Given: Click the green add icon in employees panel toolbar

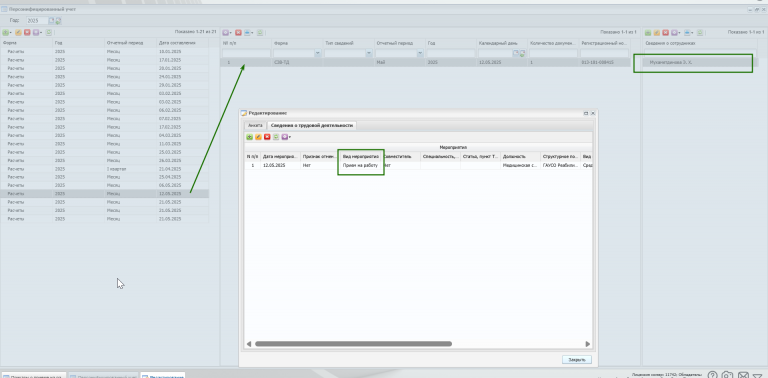Looking at the screenshot, I should [648, 33].
